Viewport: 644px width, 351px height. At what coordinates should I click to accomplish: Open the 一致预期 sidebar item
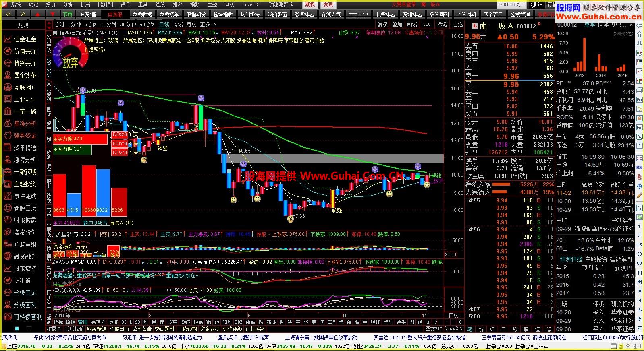pyautogui.click(x=21, y=172)
